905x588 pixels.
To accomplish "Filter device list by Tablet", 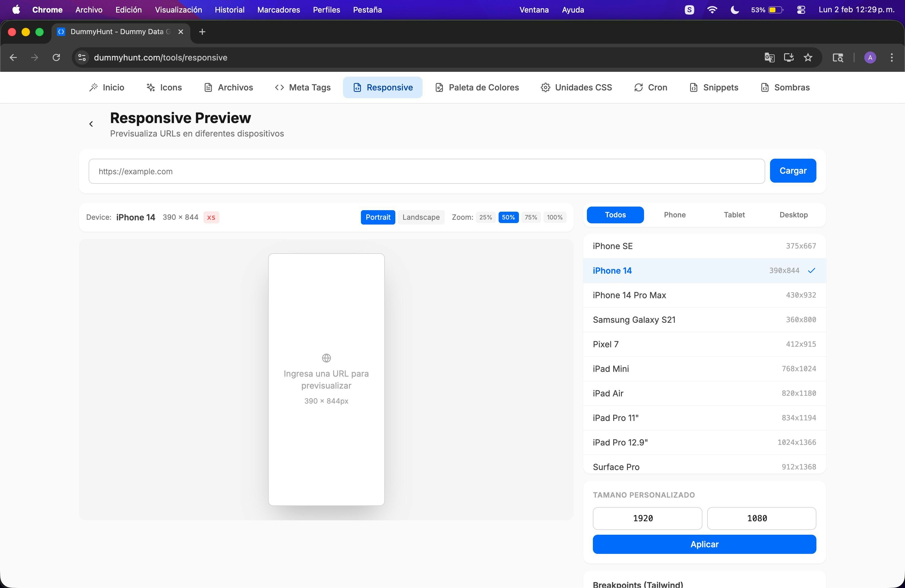I will point(734,215).
